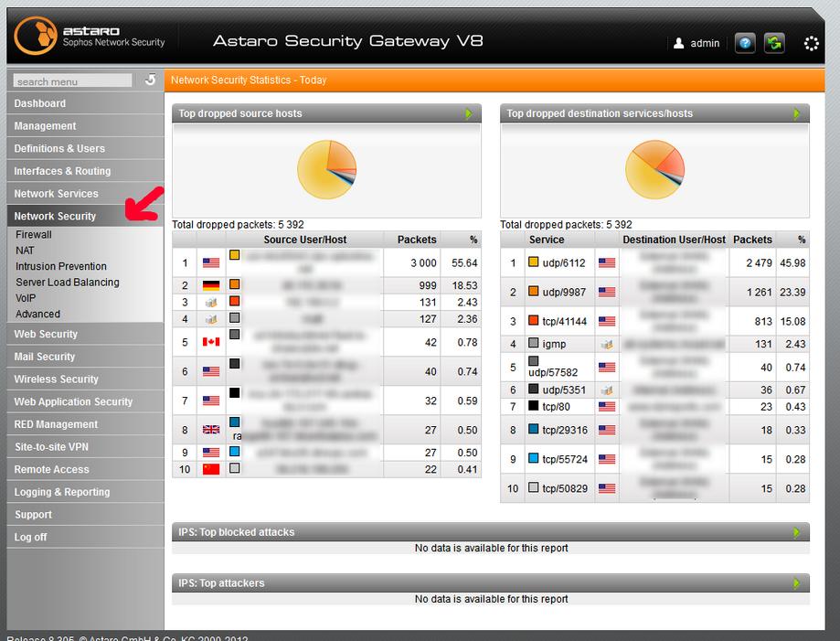This screenshot has height=641, width=840.
Task: Open VoIP submenu item
Action: (x=26, y=298)
